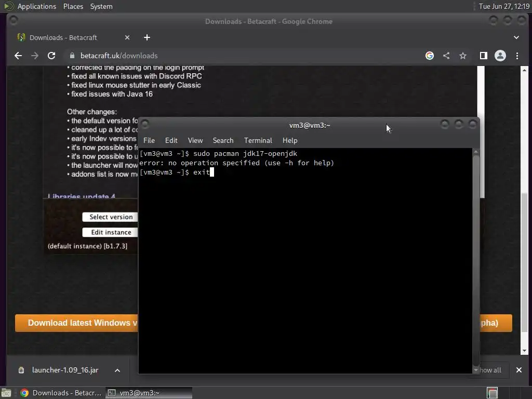Open the System menu

tap(101, 6)
